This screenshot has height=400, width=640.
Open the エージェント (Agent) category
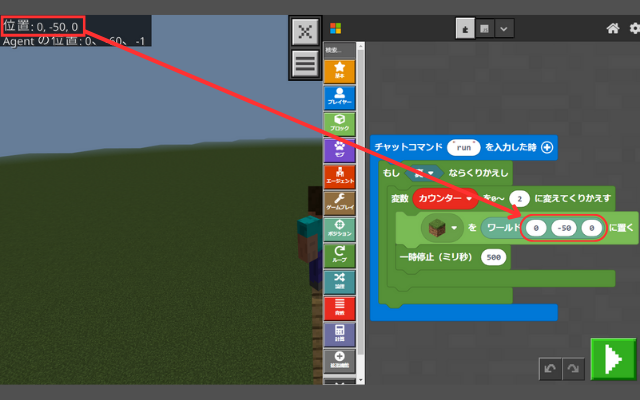pos(339,177)
